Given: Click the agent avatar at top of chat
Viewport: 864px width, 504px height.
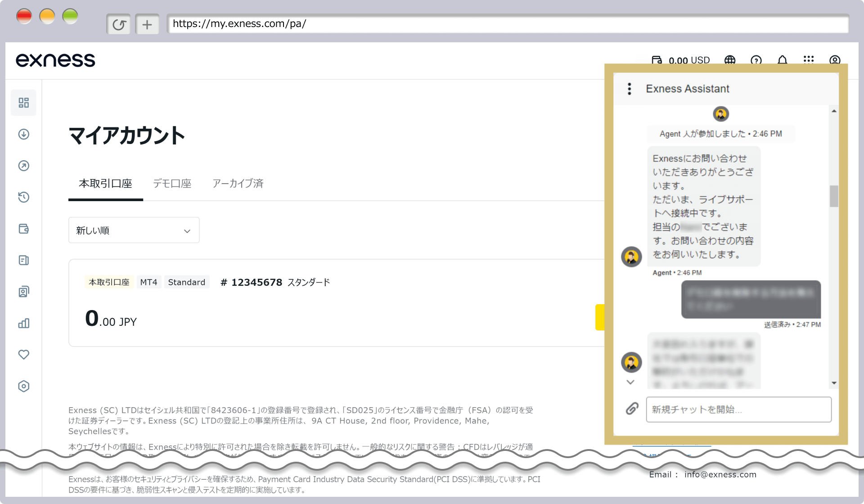Looking at the screenshot, I should click(x=721, y=114).
